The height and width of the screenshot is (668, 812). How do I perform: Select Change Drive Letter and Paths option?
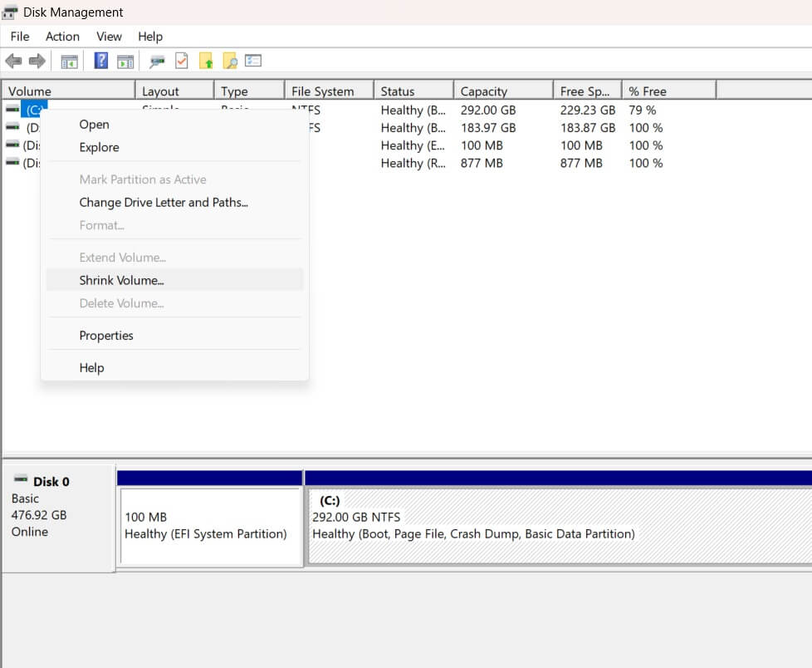click(164, 202)
